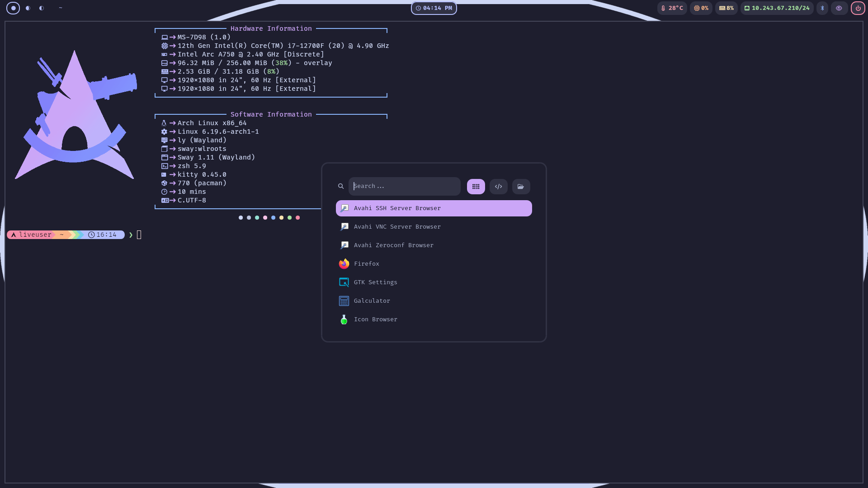Screen dimensions: 868x488
Task: Click the CPU 0% usage module
Action: coord(701,8)
